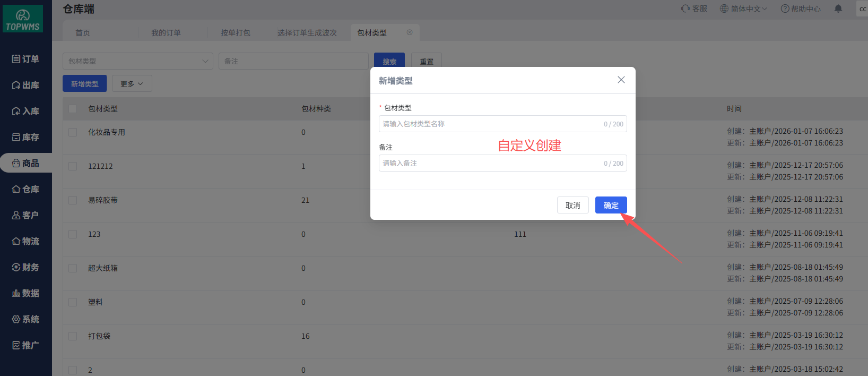Expand the 包材类型 filter dropdown
The image size is (868, 376).
(x=205, y=61)
